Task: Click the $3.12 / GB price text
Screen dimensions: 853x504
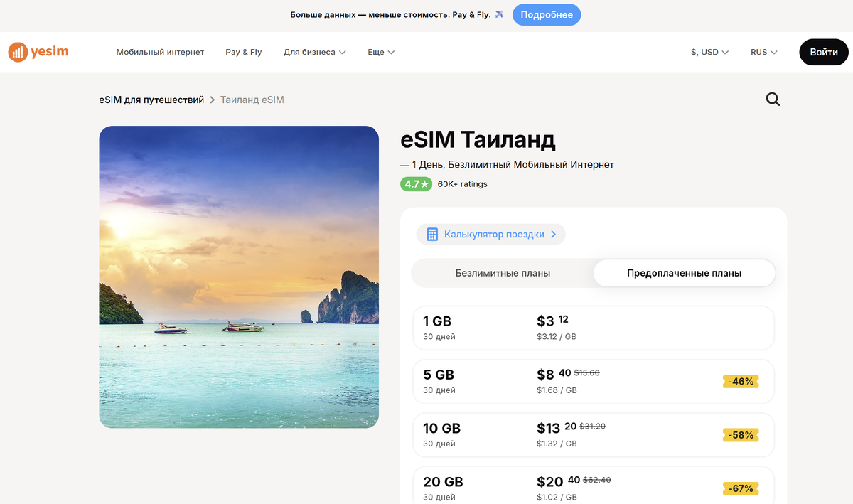Action: [557, 337]
